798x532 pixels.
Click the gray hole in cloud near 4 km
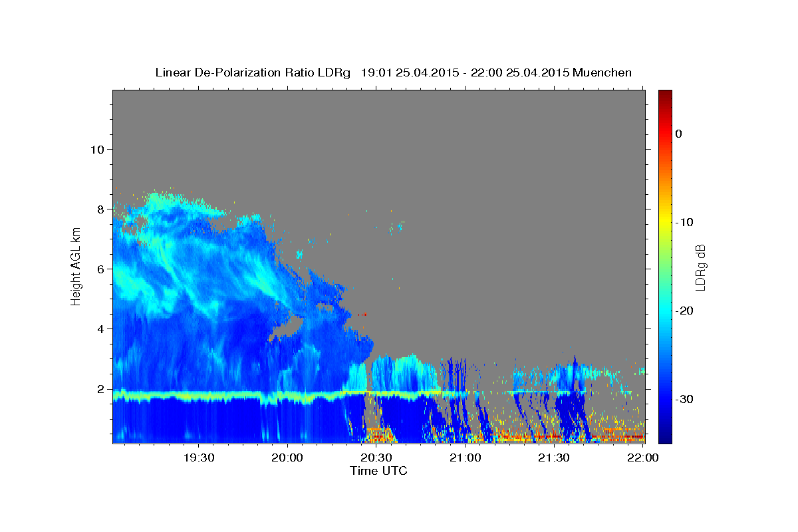coord(286,328)
